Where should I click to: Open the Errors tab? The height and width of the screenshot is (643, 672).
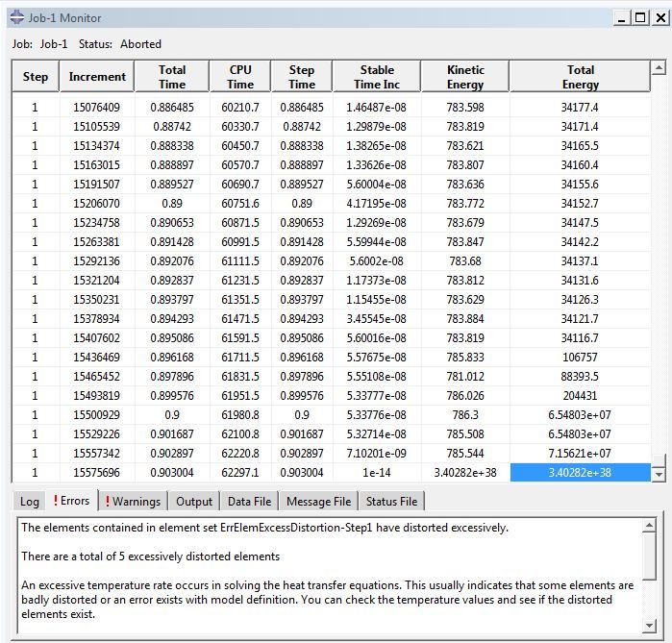71,501
